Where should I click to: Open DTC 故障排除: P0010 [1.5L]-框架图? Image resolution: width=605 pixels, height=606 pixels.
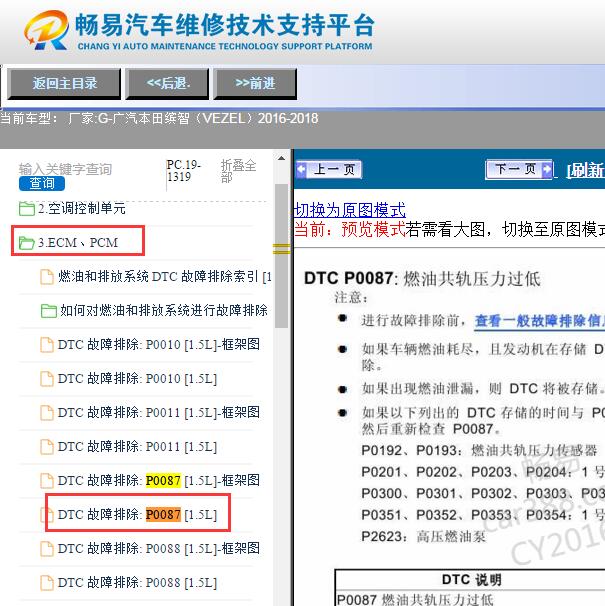pyautogui.click(x=158, y=344)
